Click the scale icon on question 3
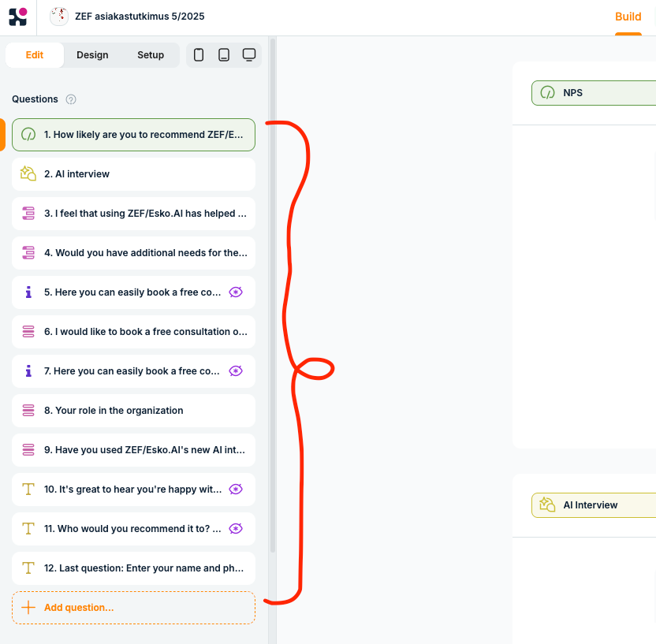656x644 pixels. click(x=28, y=214)
